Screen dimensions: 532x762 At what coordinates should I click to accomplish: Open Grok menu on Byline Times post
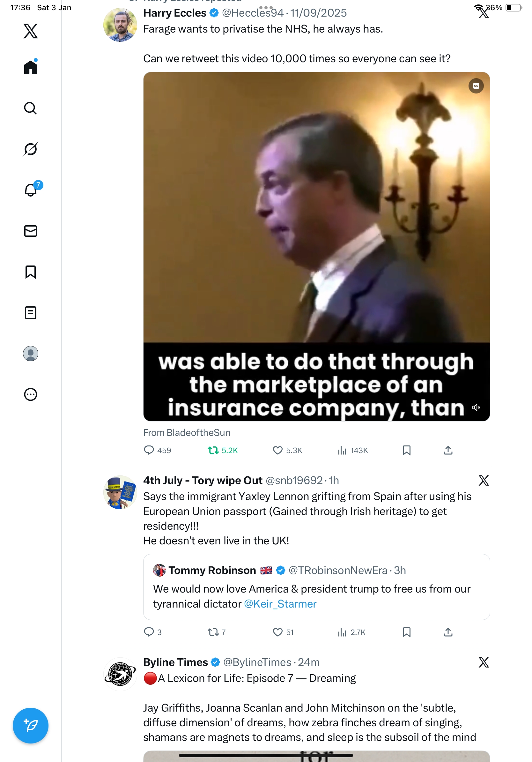tap(484, 662)
